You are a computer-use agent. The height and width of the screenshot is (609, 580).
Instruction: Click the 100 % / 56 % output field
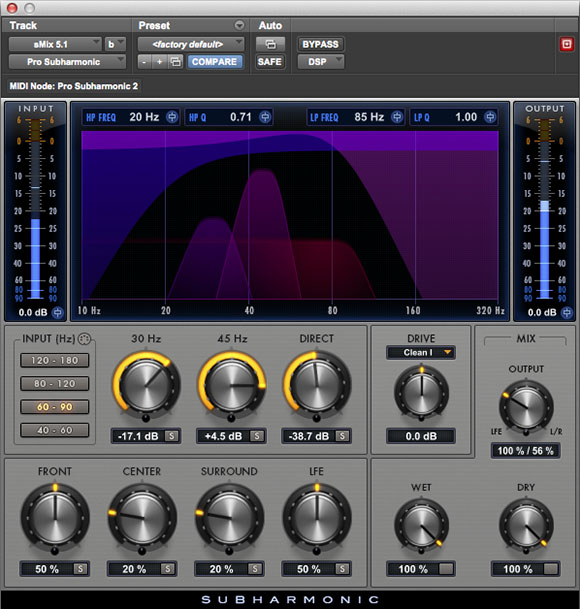(x=526, y=451)
